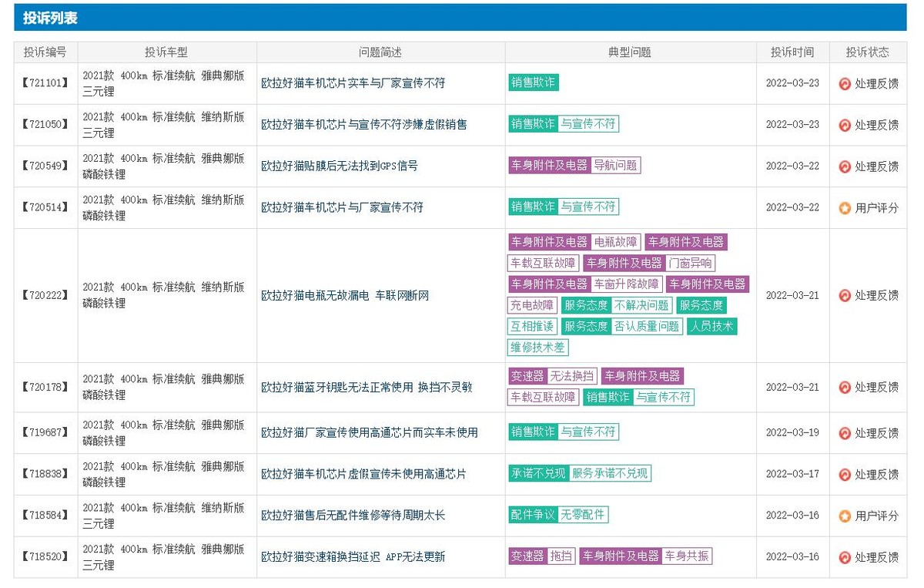This screenshot has height=588, width=924.
Task: Click status icon for complaint 720178
Action: coord(845,387)
